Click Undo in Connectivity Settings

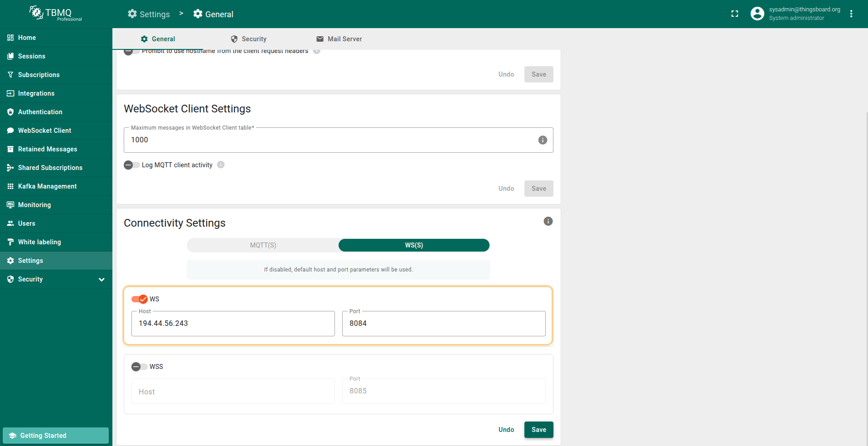coord(506,430)
